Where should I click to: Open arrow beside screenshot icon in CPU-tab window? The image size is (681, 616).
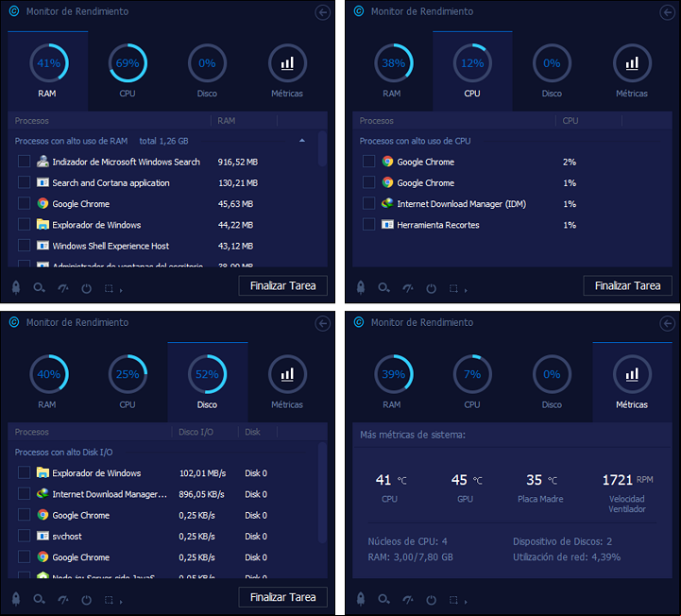tap(466, 290)
